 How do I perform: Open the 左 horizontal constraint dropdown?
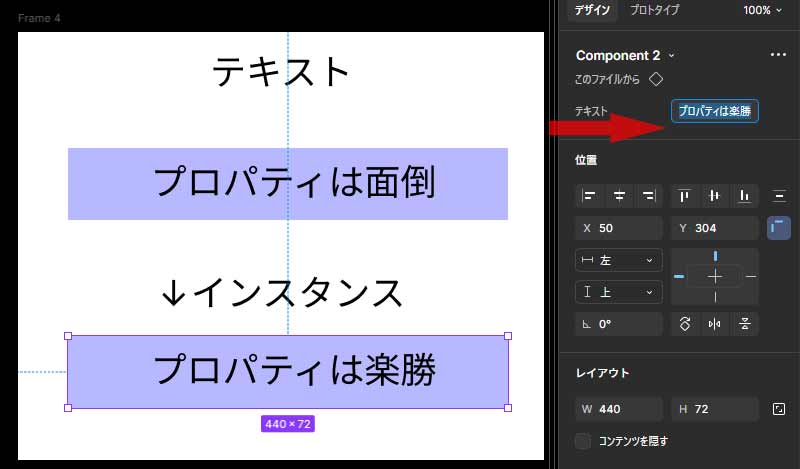(619, 260)
